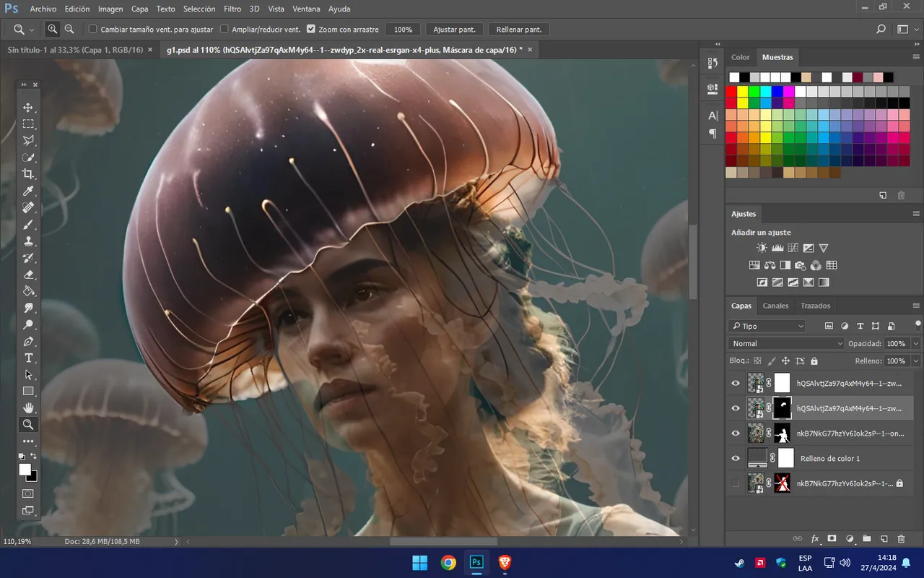This screenshot has height=578, width=924.
Task: Select the Quick Selection tool
Action: click(28, 158)
